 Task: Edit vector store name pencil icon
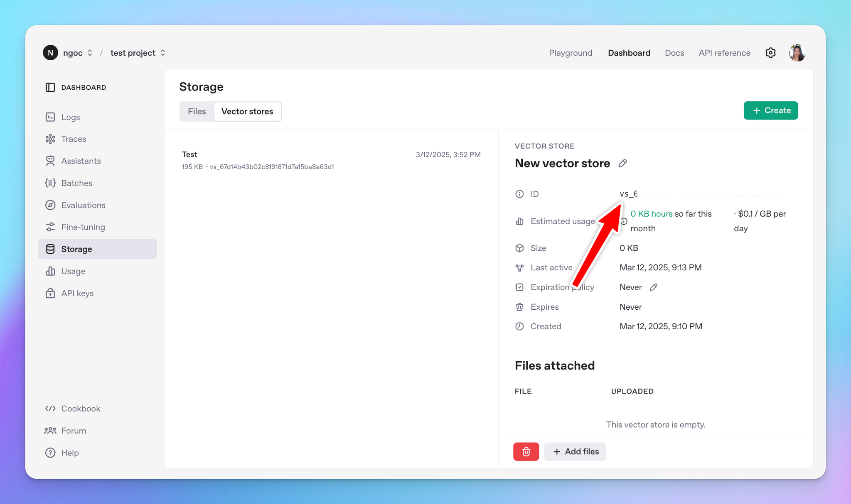coord(622,163)
